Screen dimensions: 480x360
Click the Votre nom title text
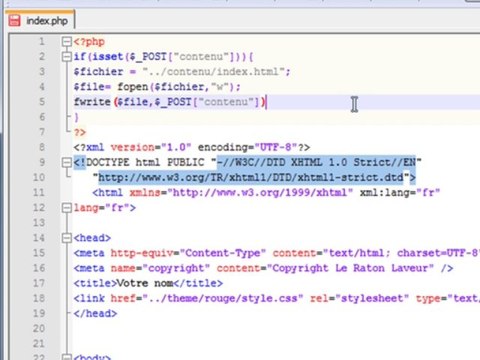coord(145,283)
